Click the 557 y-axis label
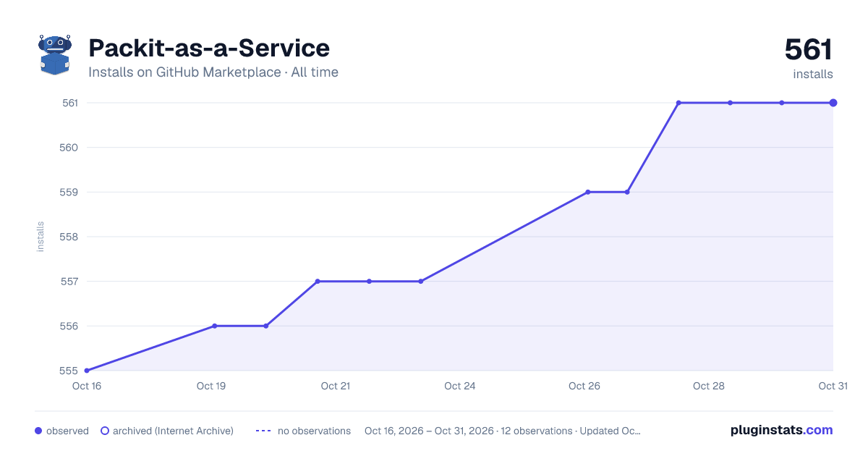The width and height of the screenshot is (868, 456). coord(69,282)
